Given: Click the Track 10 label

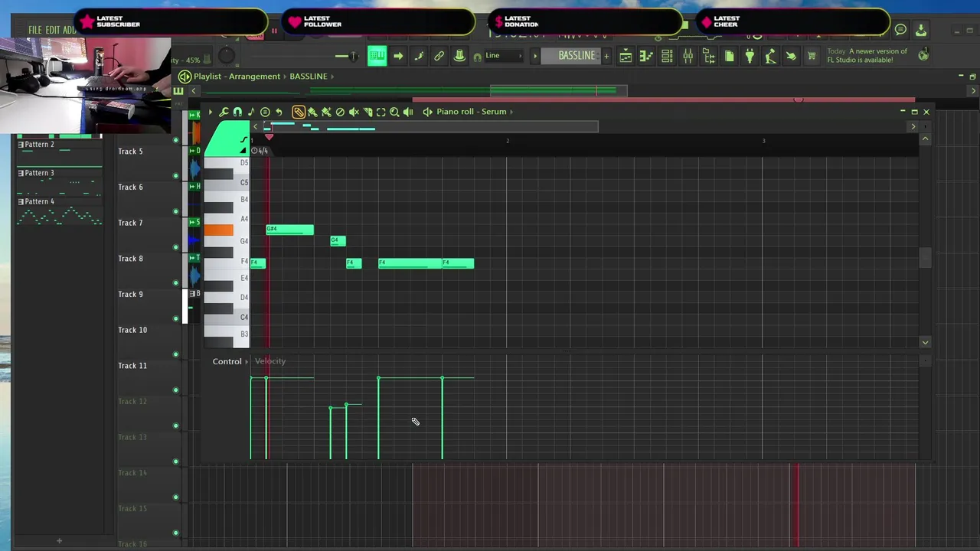Looking at the screenshot, I should click(x=132, y=330).
